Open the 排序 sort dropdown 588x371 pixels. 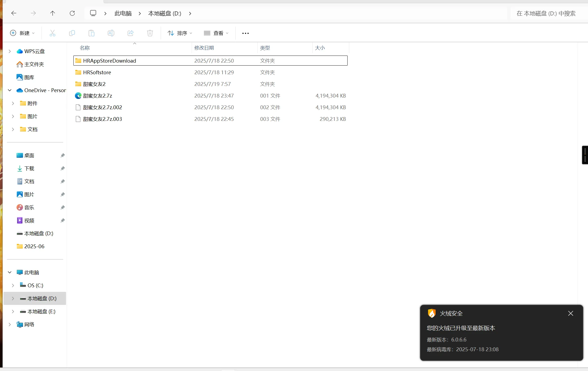pyautogui.click(x=180, y=33)
